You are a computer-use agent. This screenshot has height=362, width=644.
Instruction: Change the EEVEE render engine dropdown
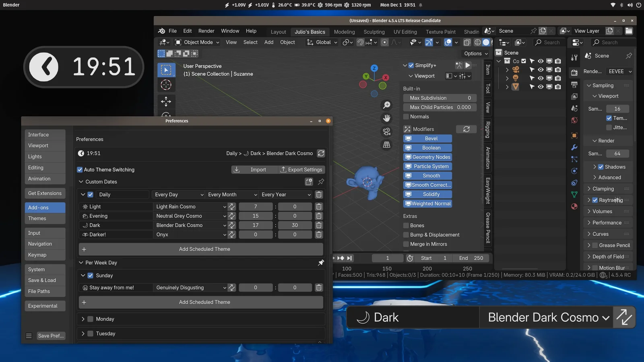[619, 71]
